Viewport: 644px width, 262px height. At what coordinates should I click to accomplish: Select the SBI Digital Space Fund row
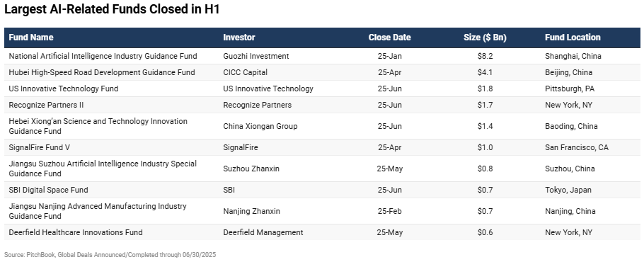coord(322,190)
